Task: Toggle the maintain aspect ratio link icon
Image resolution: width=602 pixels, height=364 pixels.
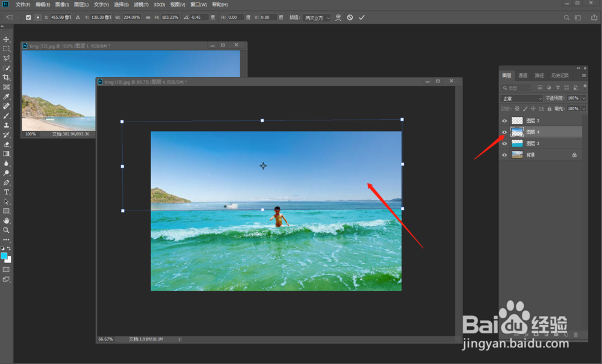Action: pos(148,17)
